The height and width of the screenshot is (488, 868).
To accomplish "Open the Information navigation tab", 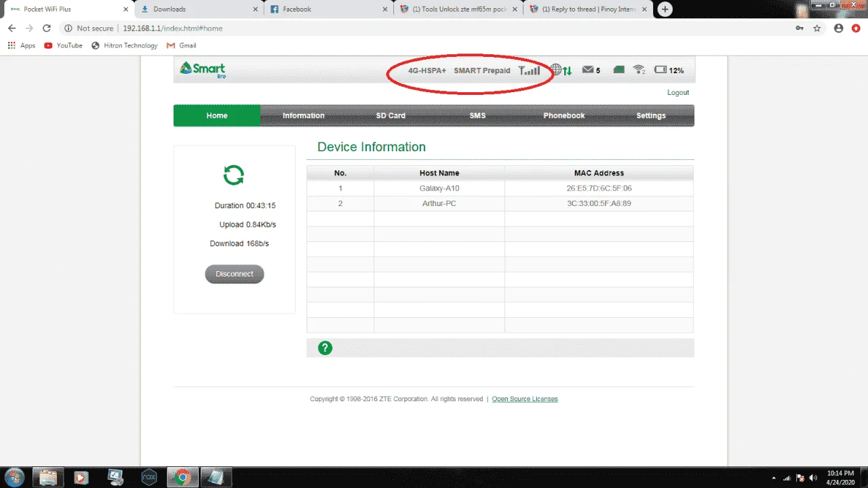I will [304, 115].
